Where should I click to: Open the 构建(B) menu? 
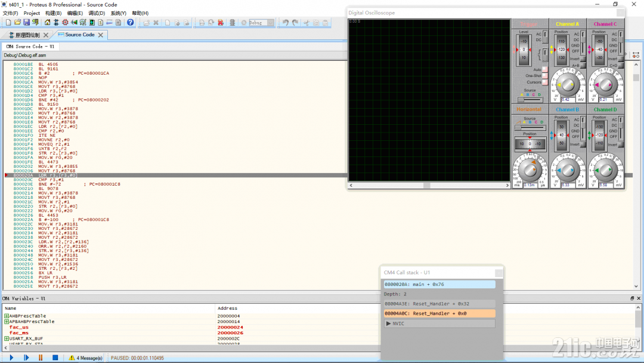point(54,13)
